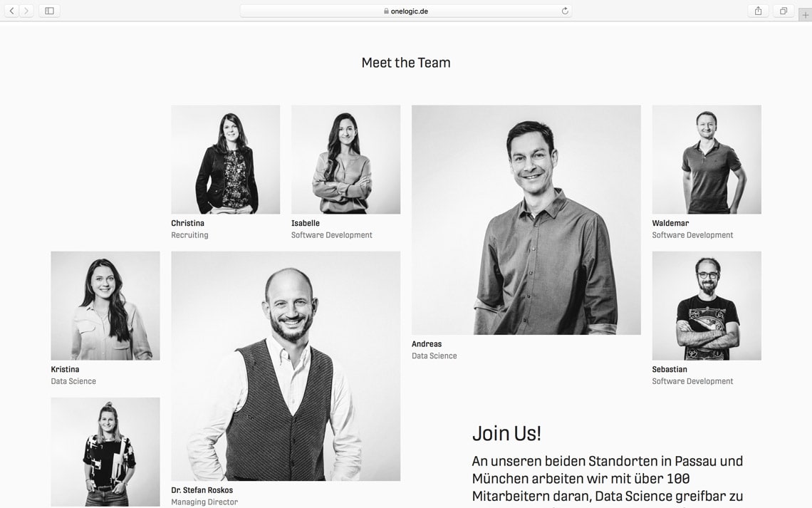
Task: Select the bottom-left team member photo
Action: pos(105,452)
